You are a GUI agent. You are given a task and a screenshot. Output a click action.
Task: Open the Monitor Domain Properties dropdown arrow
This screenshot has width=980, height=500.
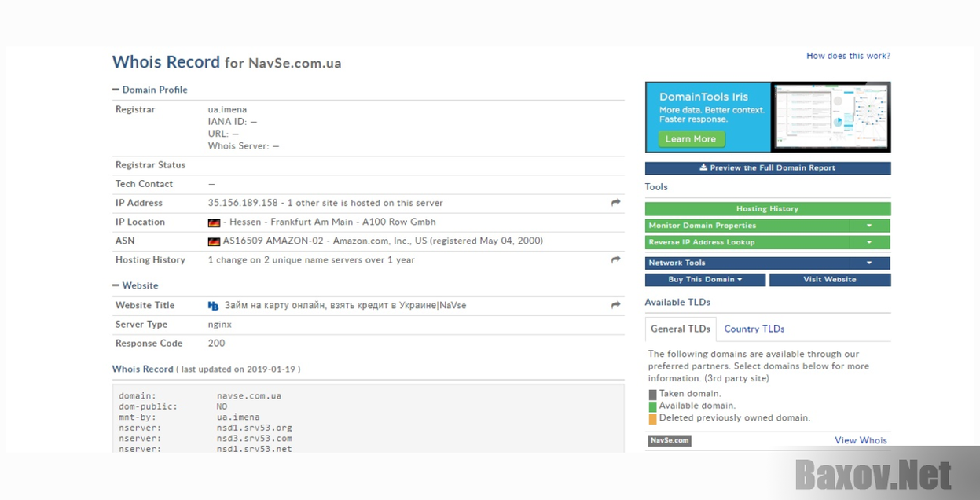point(869,226)
